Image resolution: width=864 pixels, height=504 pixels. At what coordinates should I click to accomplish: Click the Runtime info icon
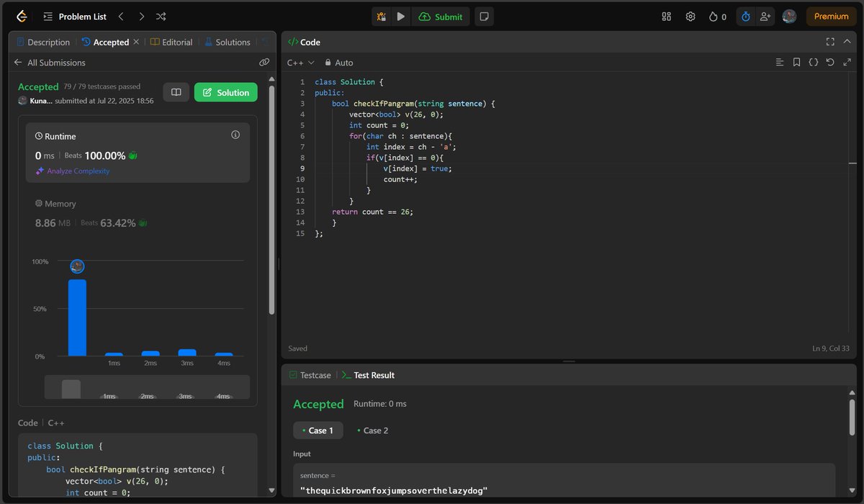point(235,135)
